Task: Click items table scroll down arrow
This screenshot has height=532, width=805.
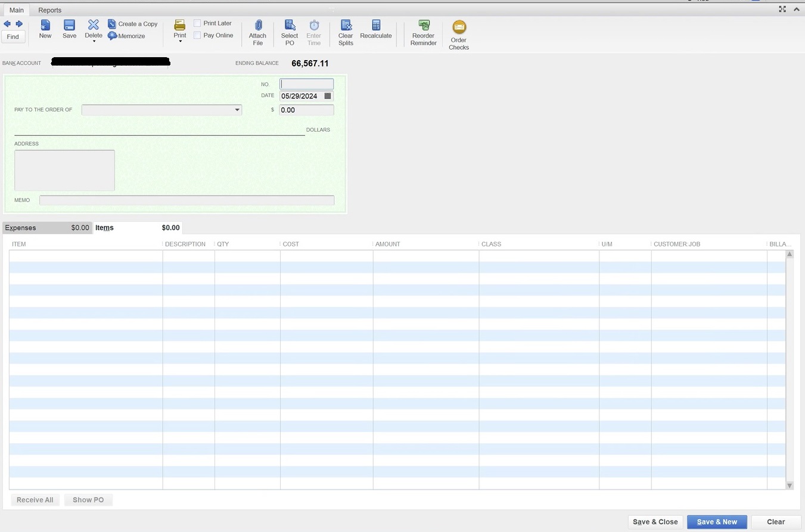Action: 790,486
